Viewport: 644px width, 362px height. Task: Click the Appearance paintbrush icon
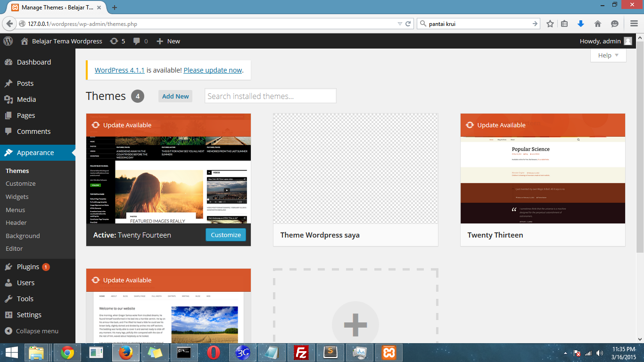8,153
